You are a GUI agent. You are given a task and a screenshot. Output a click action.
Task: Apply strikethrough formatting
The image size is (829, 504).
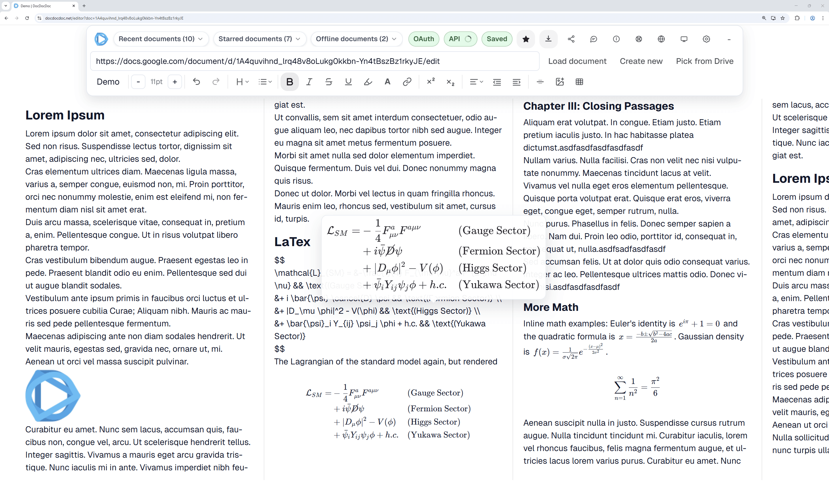click(329, 82)
